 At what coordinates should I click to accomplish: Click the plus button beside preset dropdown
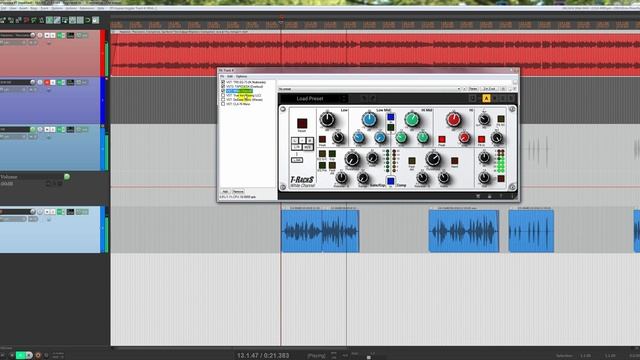point(464,89)
